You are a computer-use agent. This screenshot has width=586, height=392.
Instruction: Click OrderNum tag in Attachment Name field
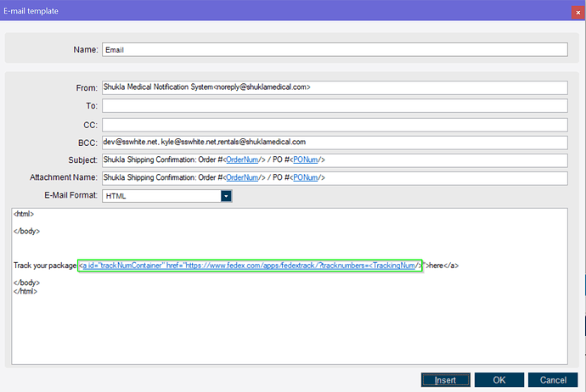(242, 177)
